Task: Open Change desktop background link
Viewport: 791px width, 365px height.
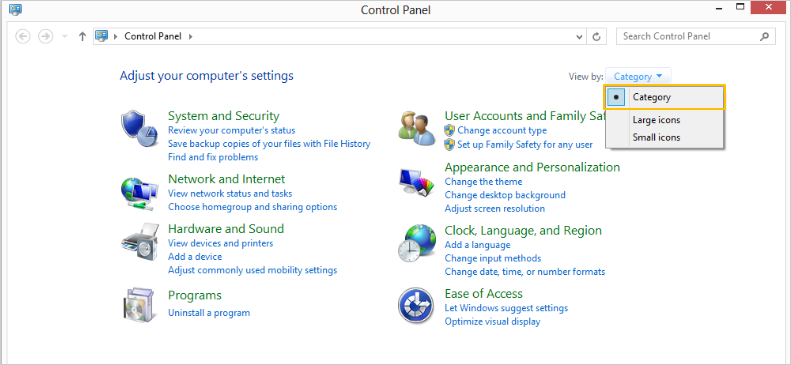Action: (505, 195)
